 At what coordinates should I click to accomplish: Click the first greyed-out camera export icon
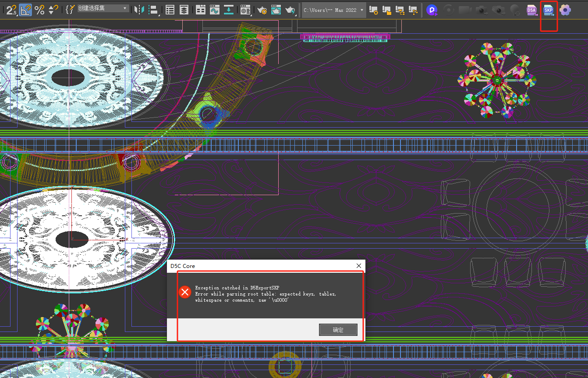pos(482,9)
